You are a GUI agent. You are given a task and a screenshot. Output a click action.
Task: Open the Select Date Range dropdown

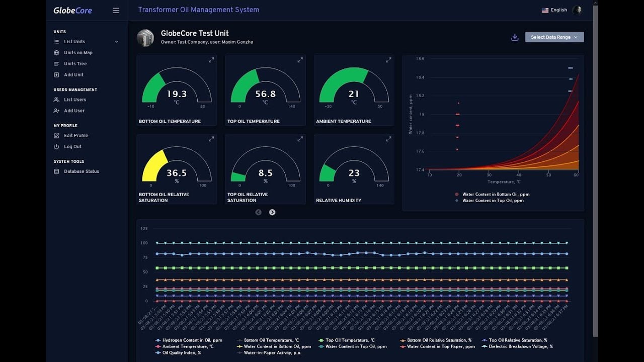coord(554,37)
